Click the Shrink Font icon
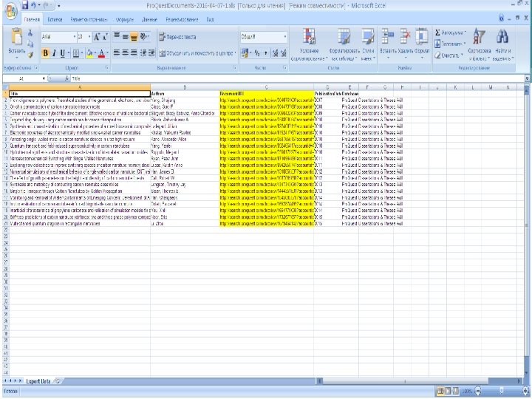 [105, 37]
